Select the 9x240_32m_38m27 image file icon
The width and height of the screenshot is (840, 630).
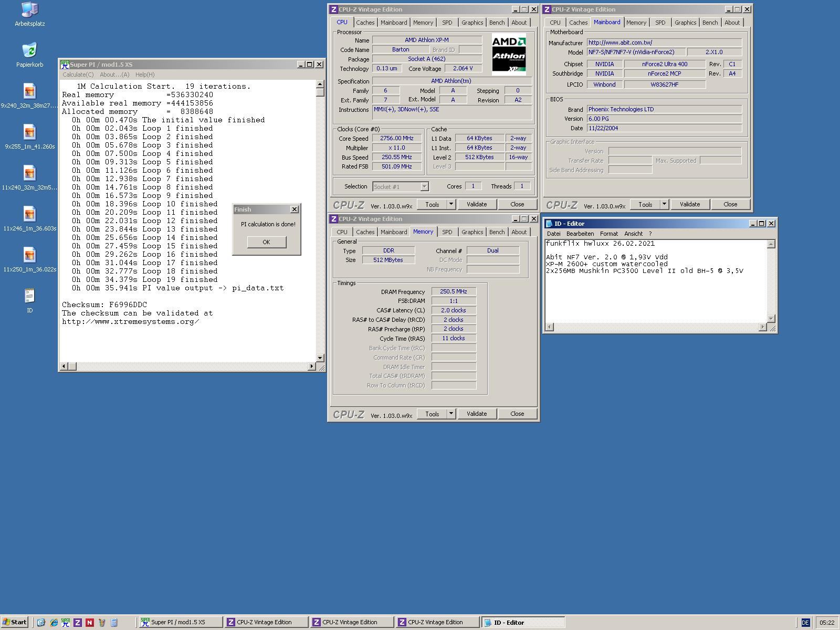tap(29, 91)
